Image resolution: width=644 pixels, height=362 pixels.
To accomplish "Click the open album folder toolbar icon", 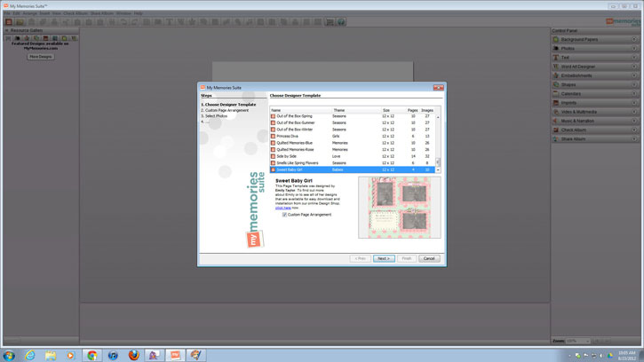I will [x=20, y=22].
